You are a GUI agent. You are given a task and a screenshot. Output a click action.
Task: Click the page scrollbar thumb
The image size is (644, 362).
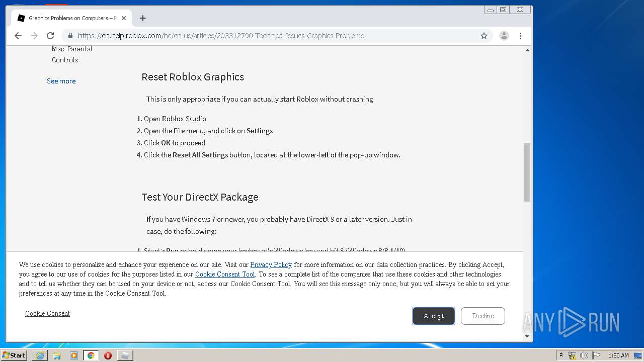(x=527, y=172)
